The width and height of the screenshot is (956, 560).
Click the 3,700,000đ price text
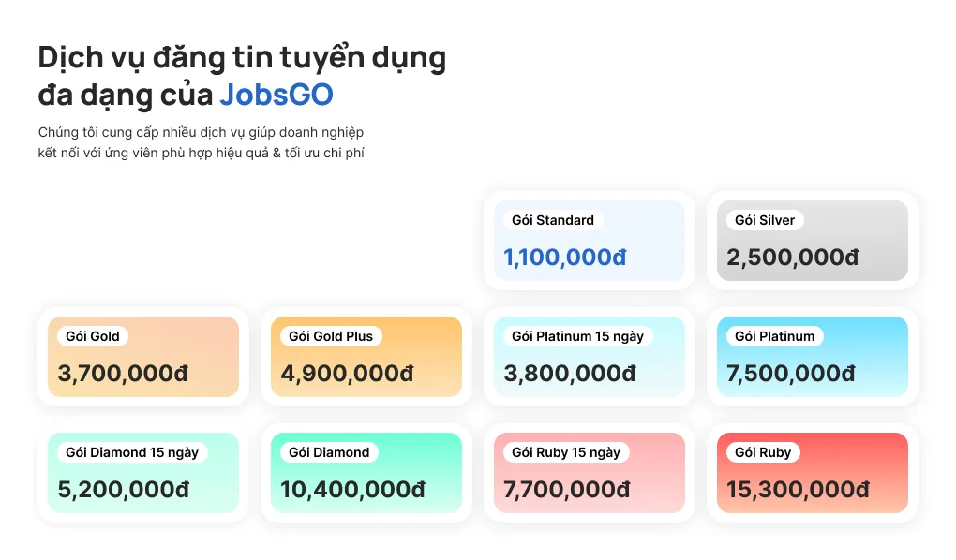123,373
